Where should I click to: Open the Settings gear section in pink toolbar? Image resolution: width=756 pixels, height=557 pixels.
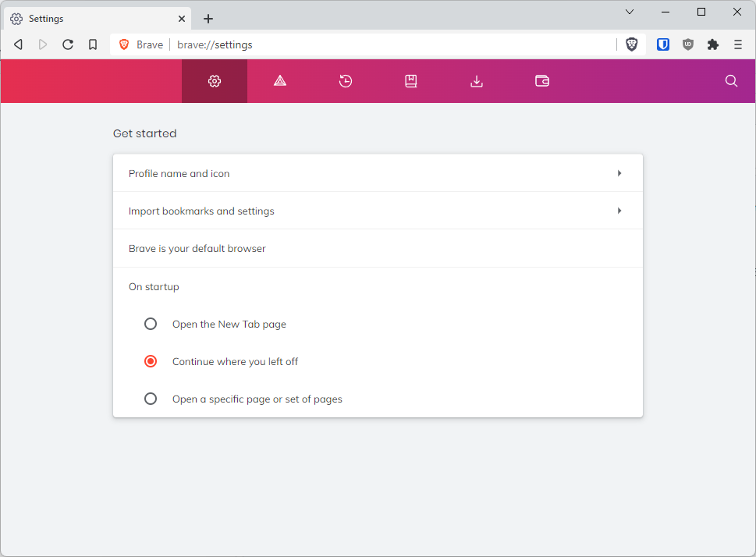[x=215, y=81]
